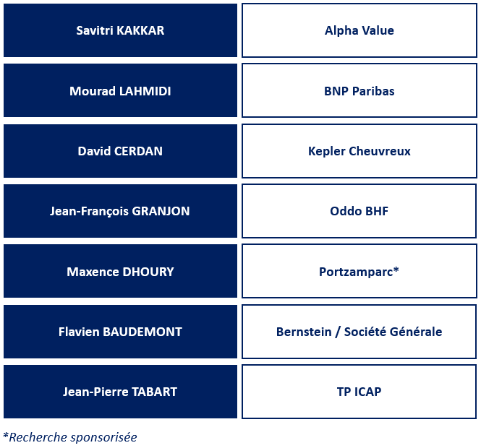The width and height of the screenshot is (481, 448).
Task: Click the asterisk after Portzamparc
Action: pyautogui.click(x=396, y=269)
